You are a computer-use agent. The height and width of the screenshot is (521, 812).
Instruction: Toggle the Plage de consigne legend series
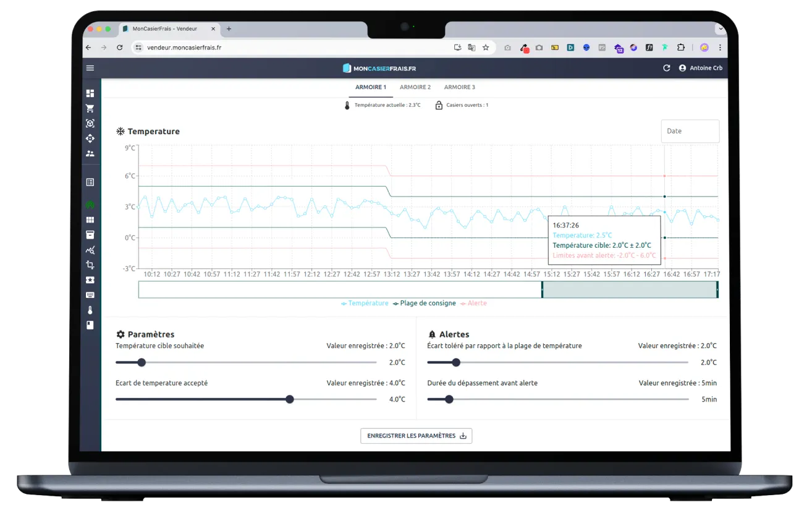pyautogui.click(x=425, y=303)
